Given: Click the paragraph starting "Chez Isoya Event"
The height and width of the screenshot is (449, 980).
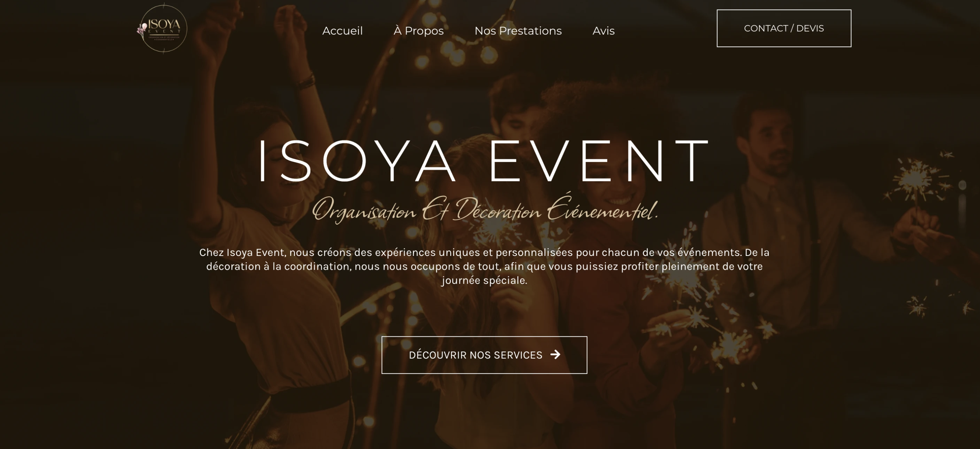Looking at the screenshot, I should [x=484, y=267].
